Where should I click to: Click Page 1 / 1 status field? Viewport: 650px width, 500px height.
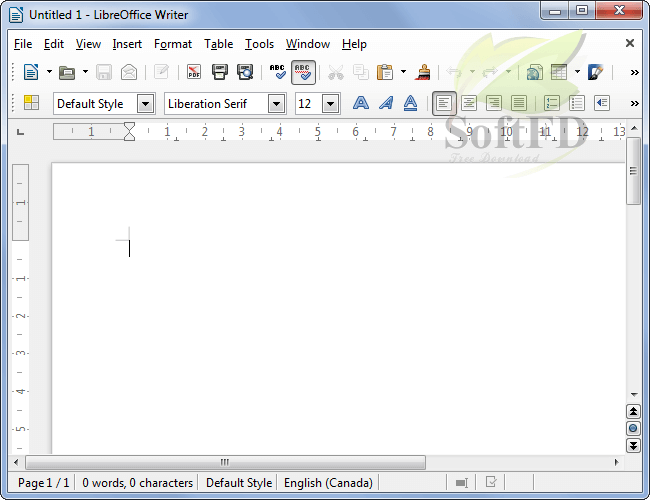click(x=44, y=483)
